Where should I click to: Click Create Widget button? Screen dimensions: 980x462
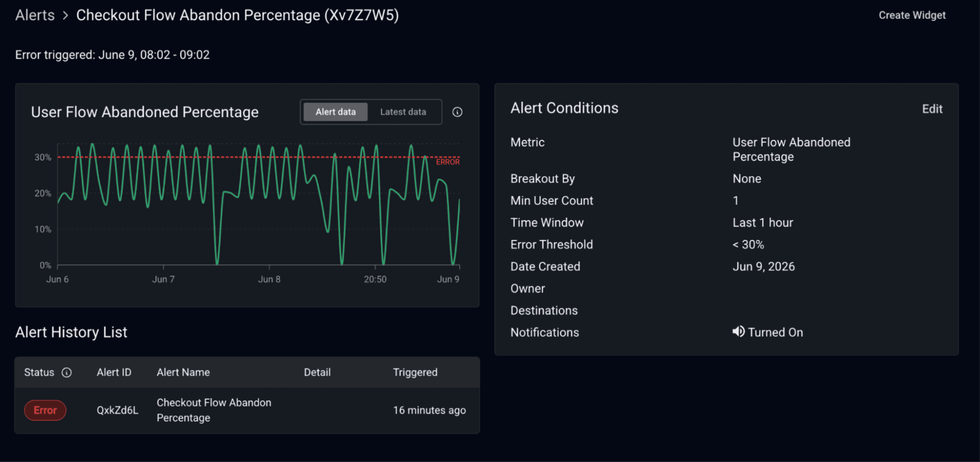(912, 15)
